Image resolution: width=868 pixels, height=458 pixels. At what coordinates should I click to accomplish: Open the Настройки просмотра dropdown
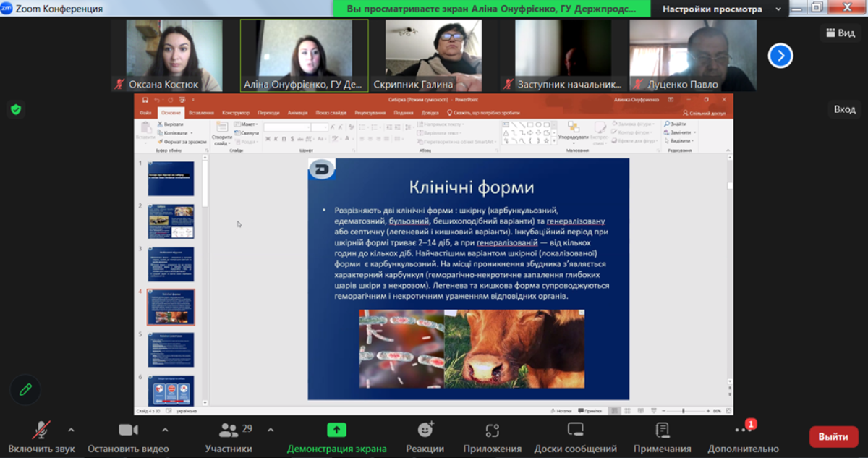coord(720,9)
